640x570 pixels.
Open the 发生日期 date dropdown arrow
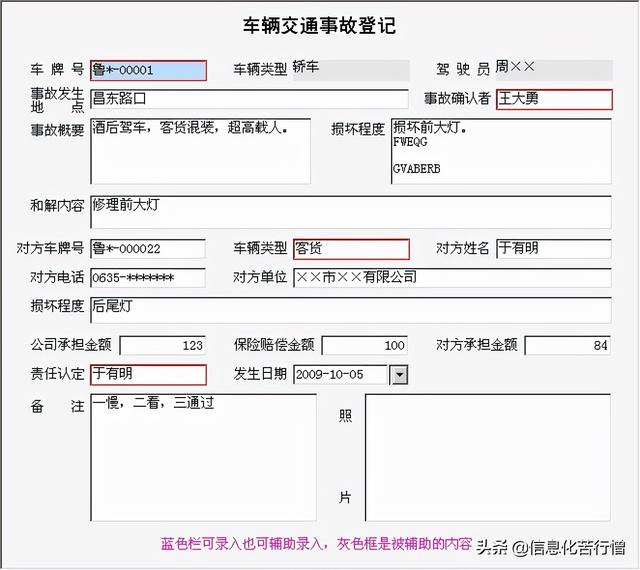pyautogui.click(x=399, y=374)
